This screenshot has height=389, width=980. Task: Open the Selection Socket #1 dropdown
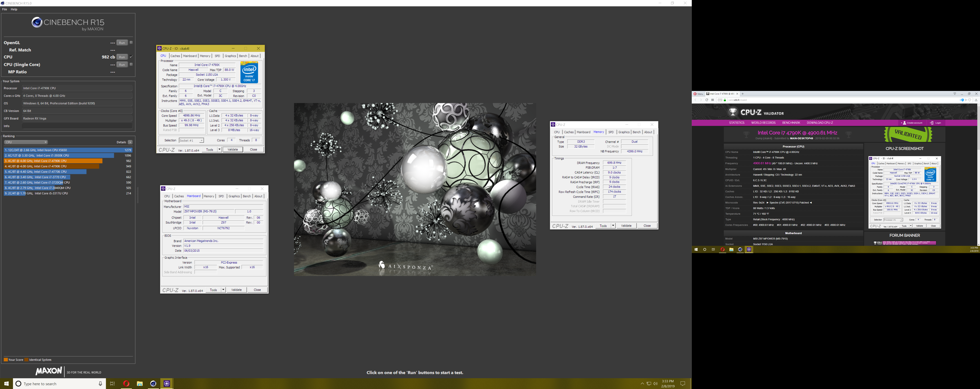coord(191,140)
